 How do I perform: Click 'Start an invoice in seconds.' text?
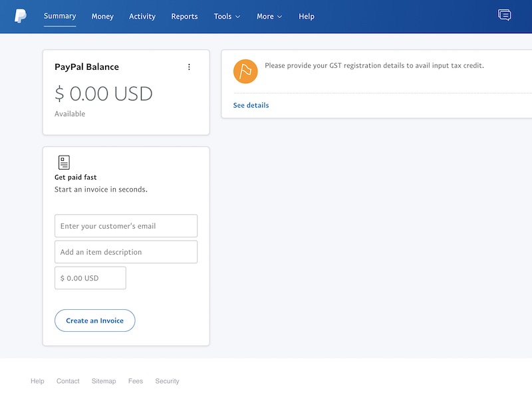tap(101, 190)
